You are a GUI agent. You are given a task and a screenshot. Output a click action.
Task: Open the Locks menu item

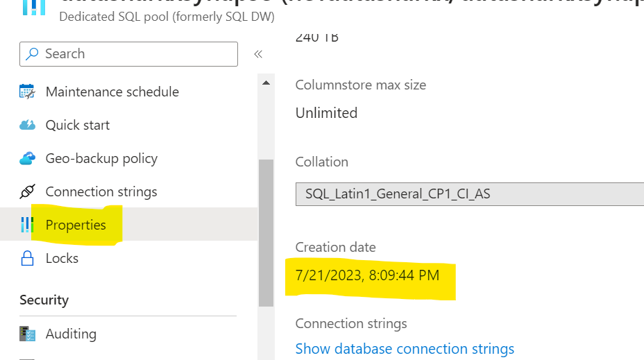pyautogui.click(x=62, y=258)
